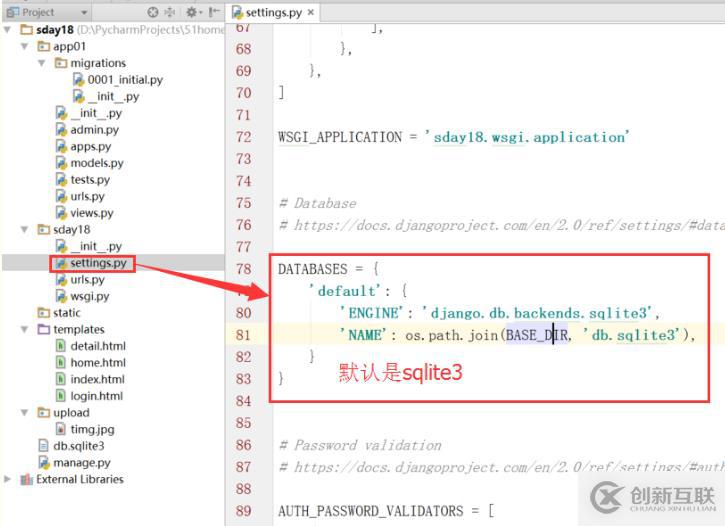Click the # Password validation comment
Screen dimensions: 725x526
pyautogui.click(x=360, y=446)
